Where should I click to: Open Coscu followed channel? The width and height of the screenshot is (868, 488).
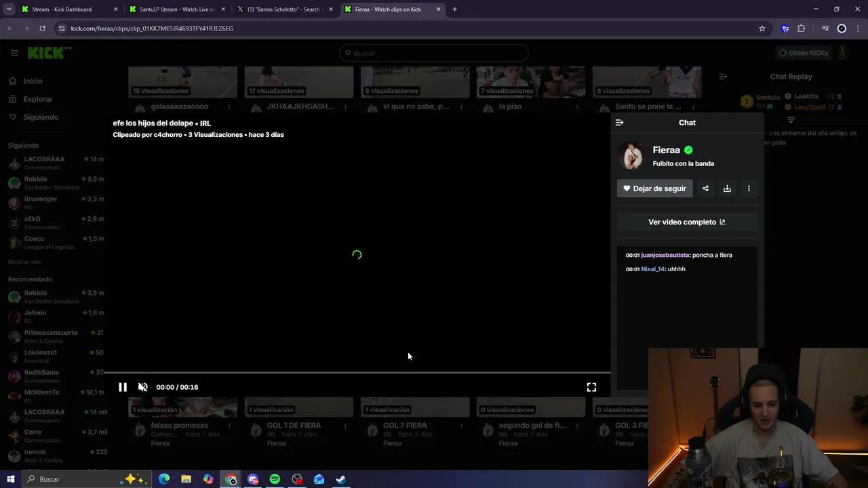point(56,243)
